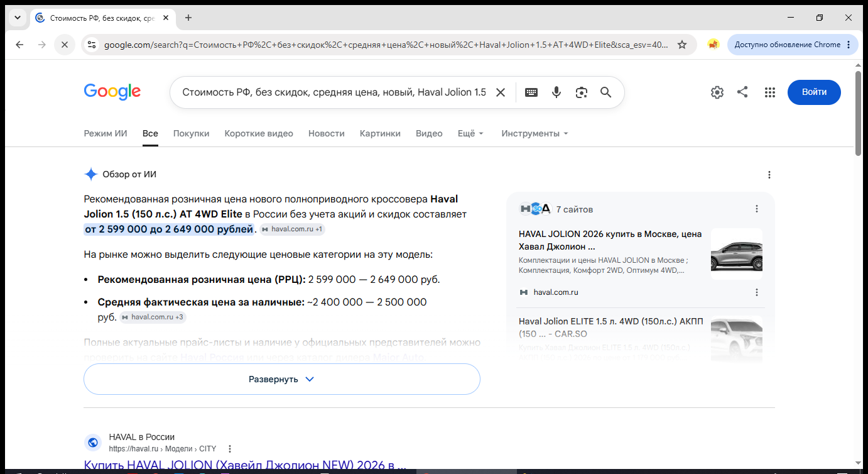Open the 7 сайтов sources list
The height and width of the screenshot is (474, 868).
pyautogui.click(x=556, y=209)
